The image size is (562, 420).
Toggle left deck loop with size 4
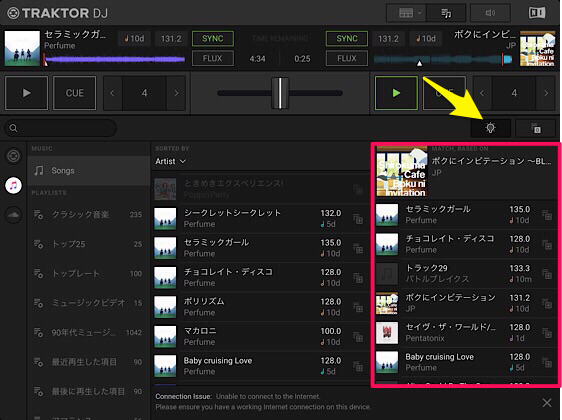pos(144,93)
